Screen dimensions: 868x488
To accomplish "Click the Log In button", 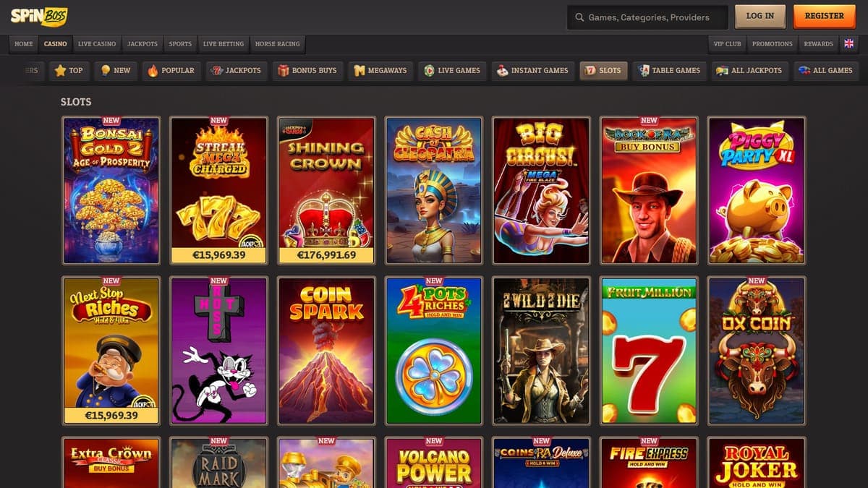I will 760,16.
